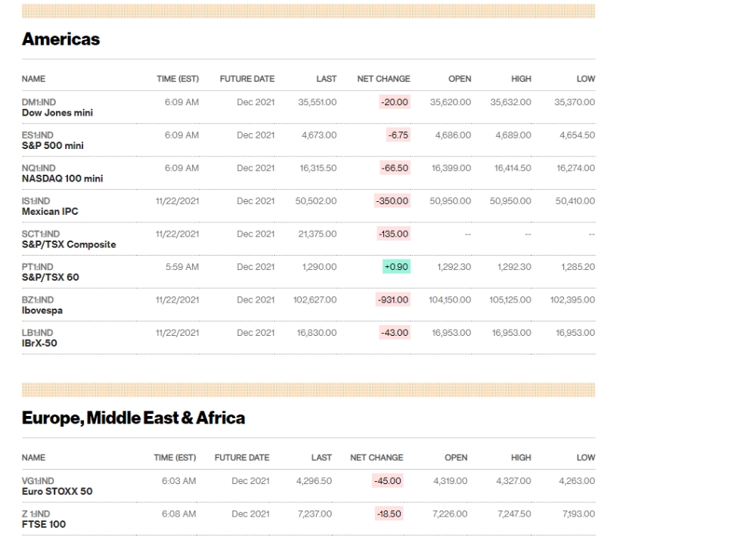Click the Americas TIME (EST) column header
The image size is (756, 537).
[178, 79]
